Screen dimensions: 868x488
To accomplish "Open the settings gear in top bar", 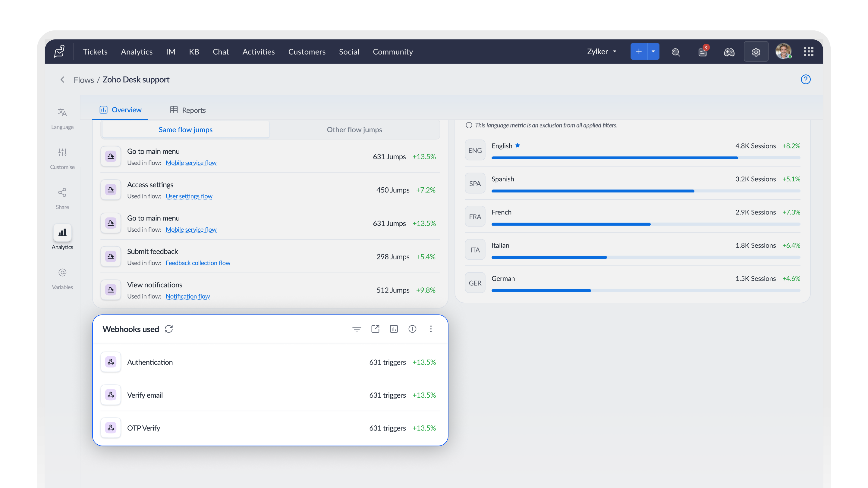I will [756, 52].
